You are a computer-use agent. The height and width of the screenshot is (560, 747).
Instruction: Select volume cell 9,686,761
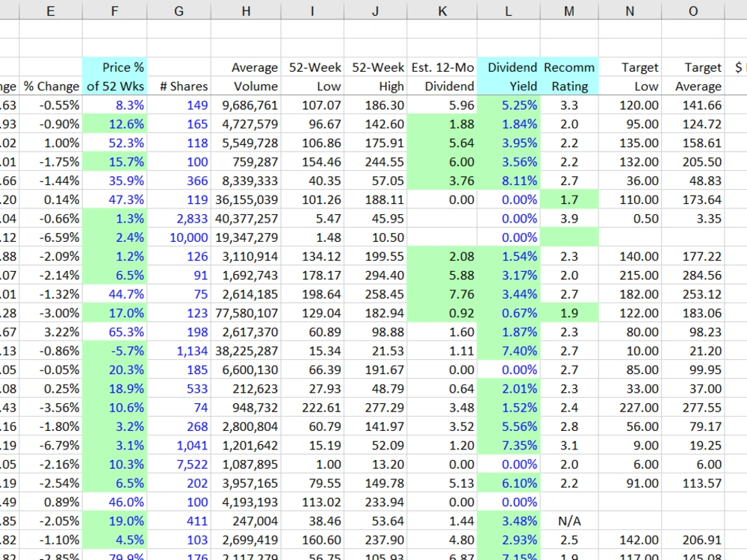pyautogui.click(x=246, y=105)
